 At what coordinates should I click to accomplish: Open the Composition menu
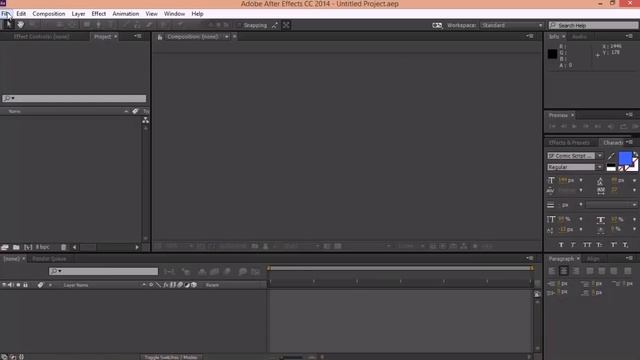[49, 14]
